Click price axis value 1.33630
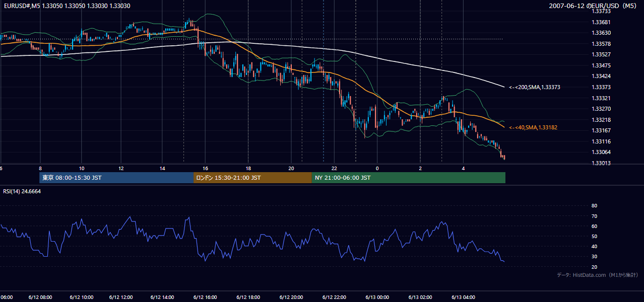 click(x=602, y=33)
